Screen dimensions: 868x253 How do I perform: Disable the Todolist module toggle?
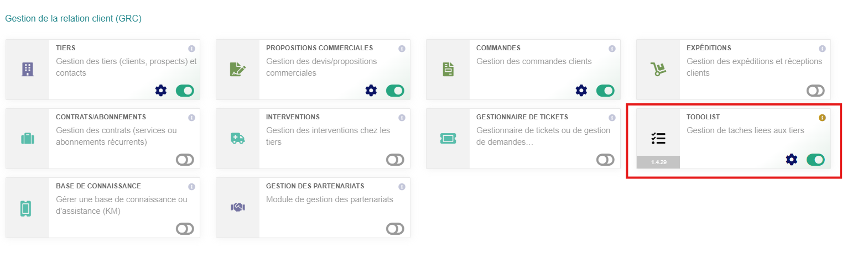coord(815,160)
